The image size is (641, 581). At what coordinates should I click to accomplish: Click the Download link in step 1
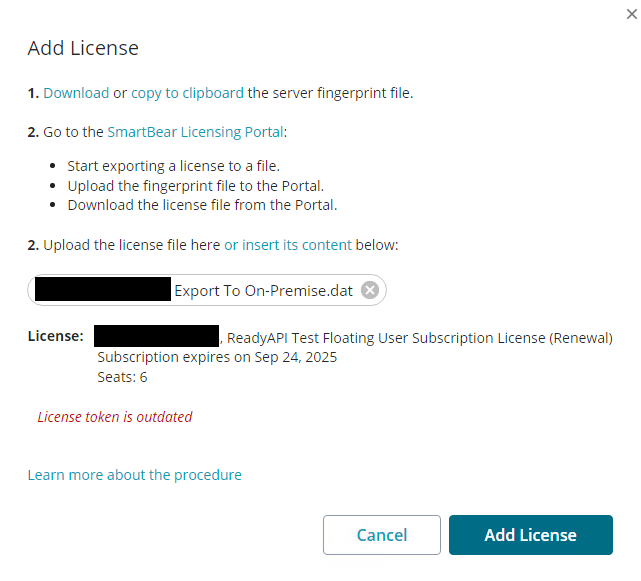(x=76, y=93)
